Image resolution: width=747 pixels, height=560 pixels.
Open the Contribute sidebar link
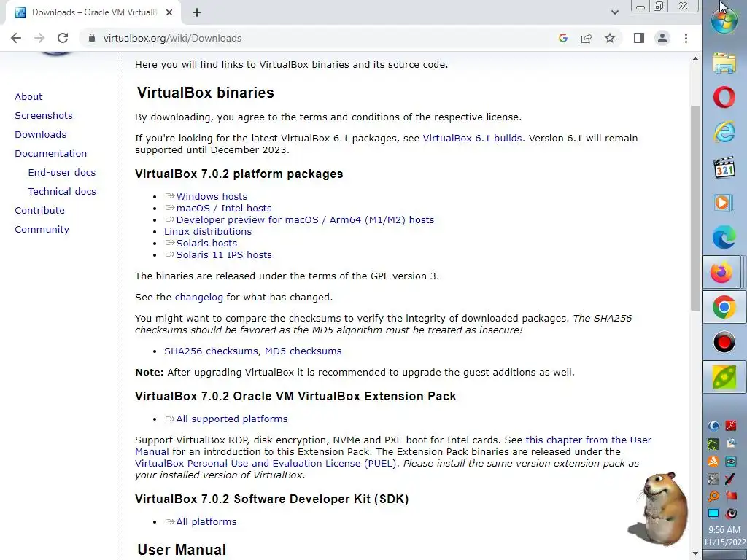(x=39, y=211)
